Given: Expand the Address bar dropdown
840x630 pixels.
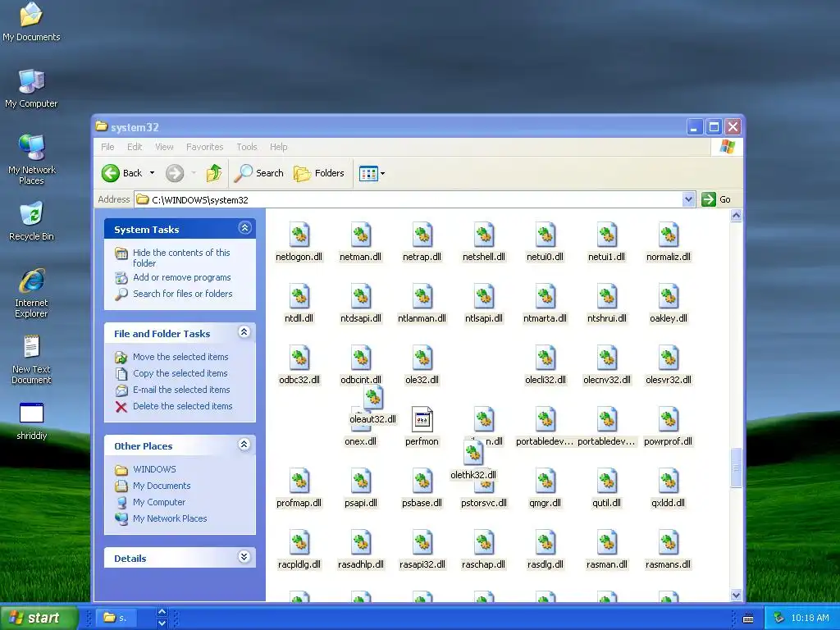Looking at the screenshot, I should click(x=688, y=199).
